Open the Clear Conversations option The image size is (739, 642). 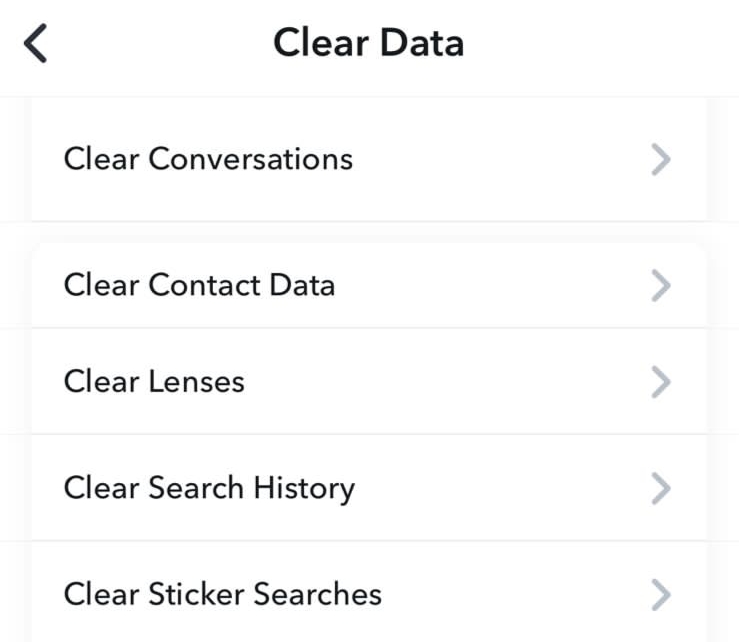[369, 159]
